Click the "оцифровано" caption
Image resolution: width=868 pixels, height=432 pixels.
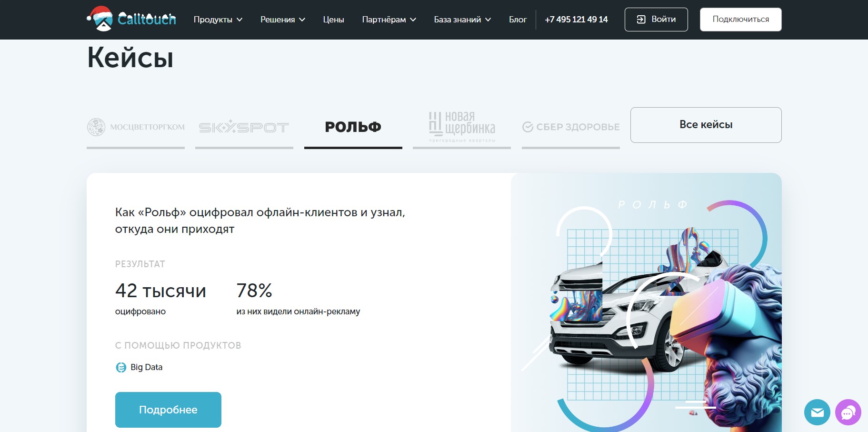pos(140,311)
